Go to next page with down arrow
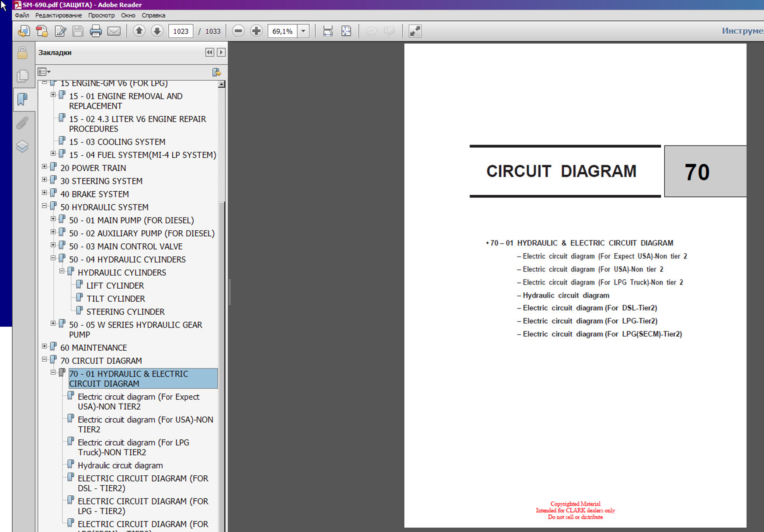 click(157, 31)
